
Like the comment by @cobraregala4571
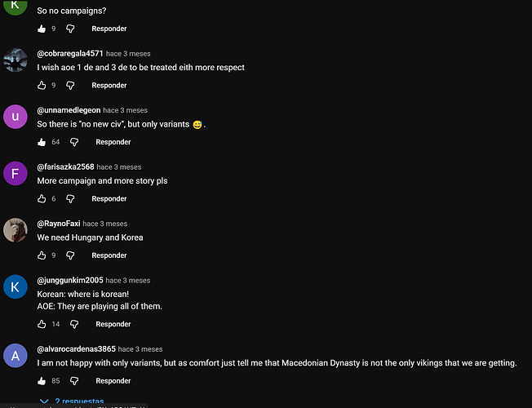coord(42,85)
